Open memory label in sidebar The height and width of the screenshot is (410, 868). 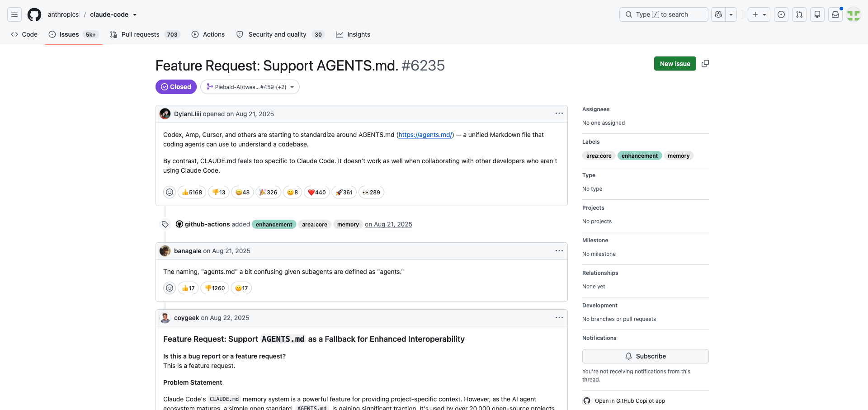pos(679,156)
